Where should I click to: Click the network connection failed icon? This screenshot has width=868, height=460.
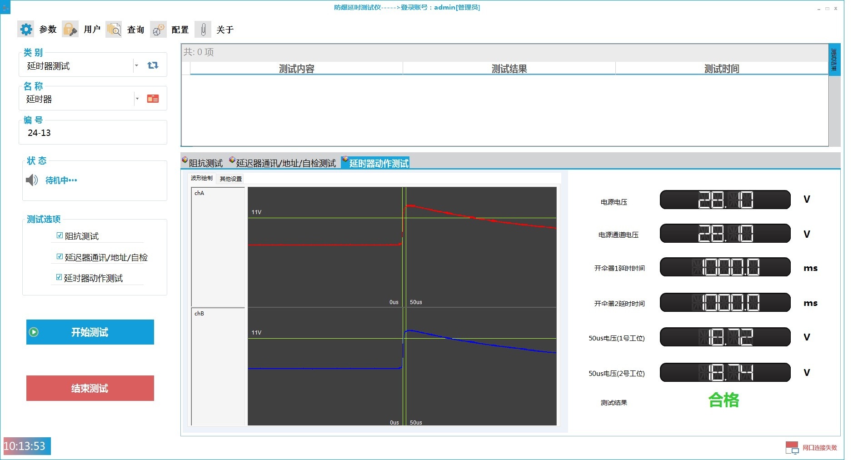(792, 448)
